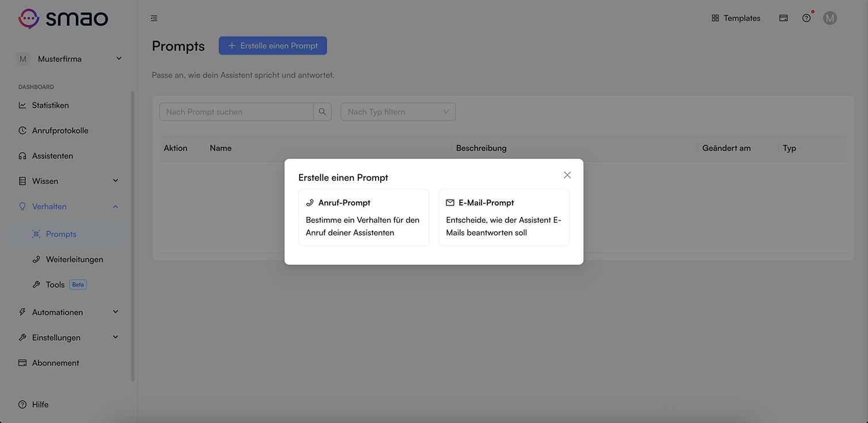The height and width of the screenshot is (423, 868).
Task: Close the Erstelle einen Prompt dialog
Action: [x=567, y=175]
